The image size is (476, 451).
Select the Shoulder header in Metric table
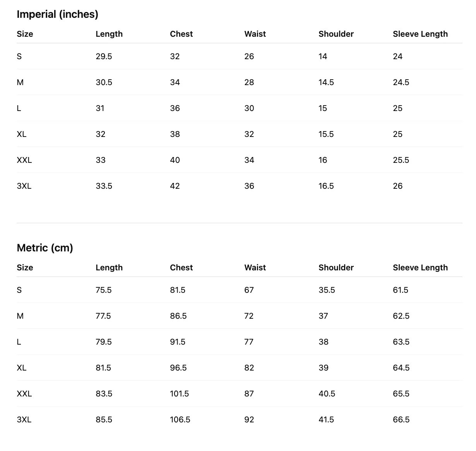point(336,268)
